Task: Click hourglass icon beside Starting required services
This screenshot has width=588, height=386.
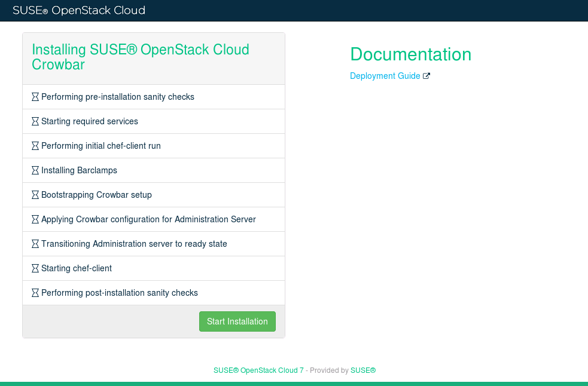Action: coord(35,121)
